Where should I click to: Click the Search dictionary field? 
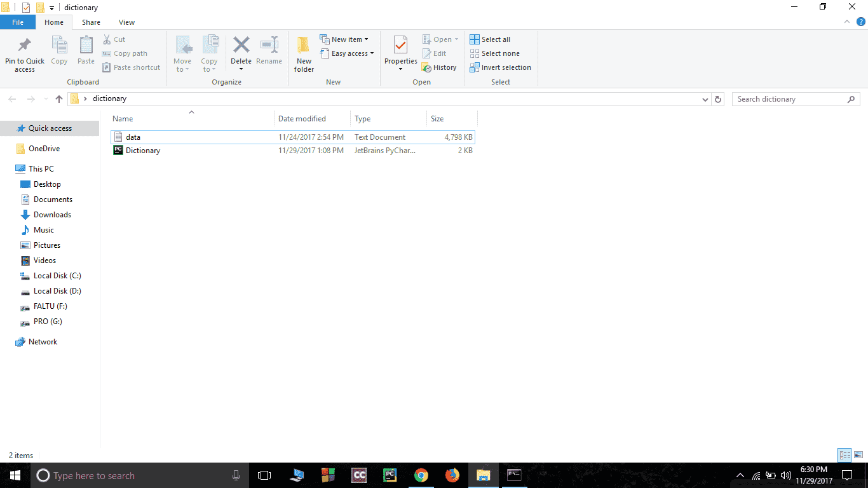(796, 99)
